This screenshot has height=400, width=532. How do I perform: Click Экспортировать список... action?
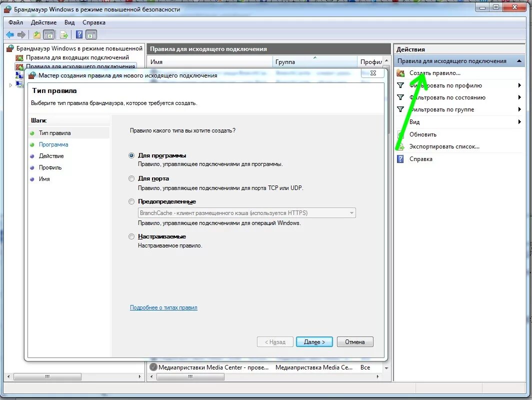tap(444, 146)
